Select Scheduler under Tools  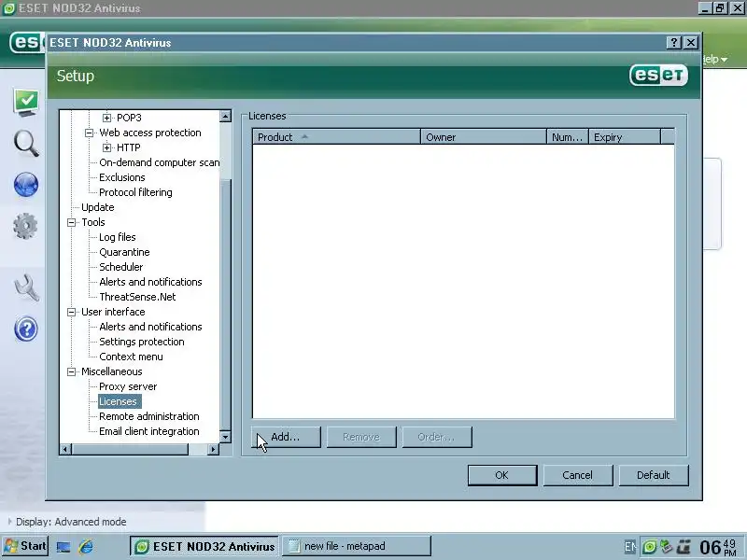[121, 267]
